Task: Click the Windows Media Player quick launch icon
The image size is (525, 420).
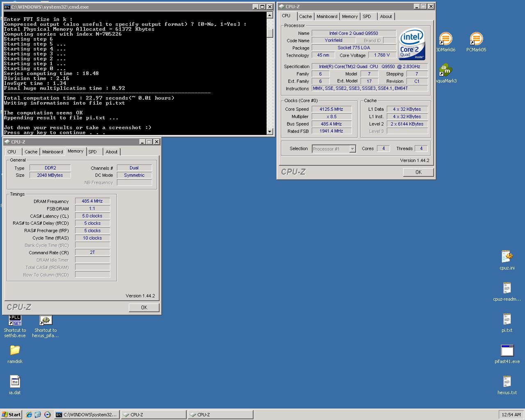Action: pos(48,415)
